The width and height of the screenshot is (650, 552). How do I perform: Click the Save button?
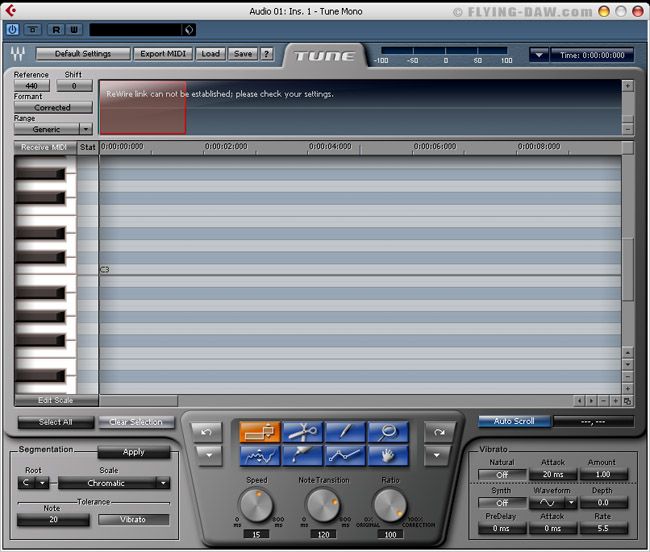(x=243, y=54)
